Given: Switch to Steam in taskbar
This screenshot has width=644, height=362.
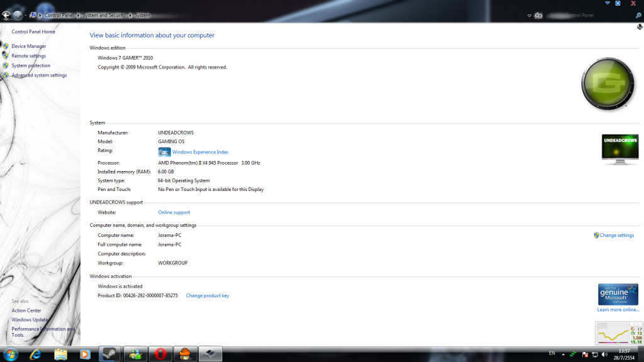Looking at the screenshot, I should (x=109, y=354).
